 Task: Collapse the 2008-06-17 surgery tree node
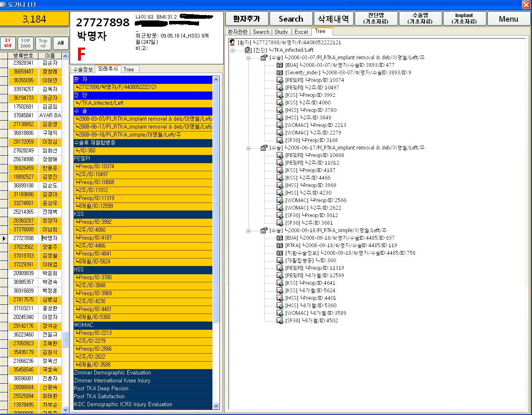pyautogui.click(x=248, y=148)
